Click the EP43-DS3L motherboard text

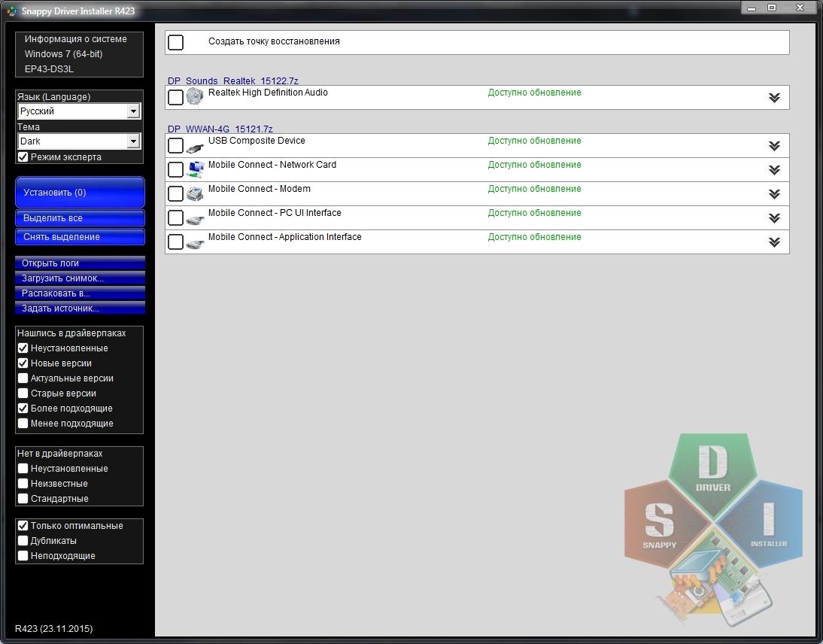49,69
